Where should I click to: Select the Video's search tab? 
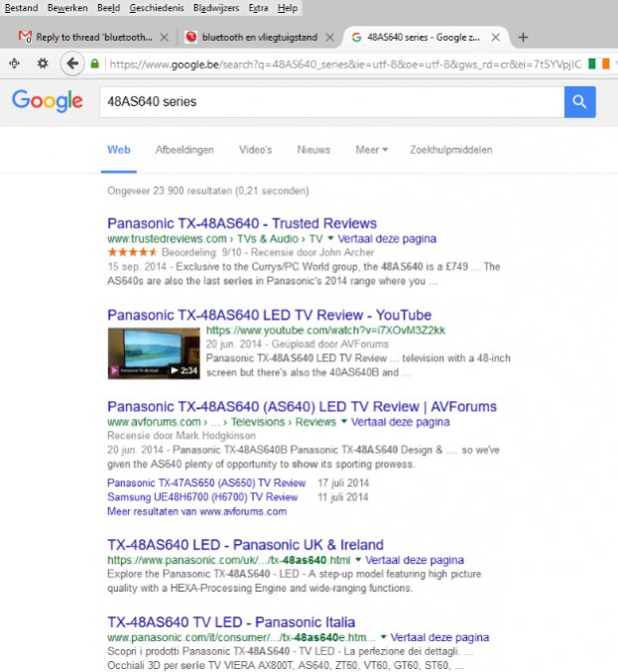tap(255, 150)
